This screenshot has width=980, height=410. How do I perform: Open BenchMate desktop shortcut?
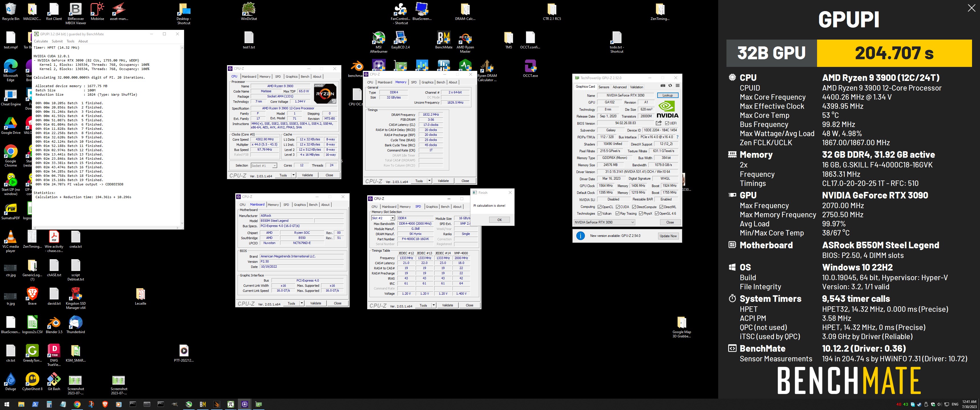pos(444,40)
